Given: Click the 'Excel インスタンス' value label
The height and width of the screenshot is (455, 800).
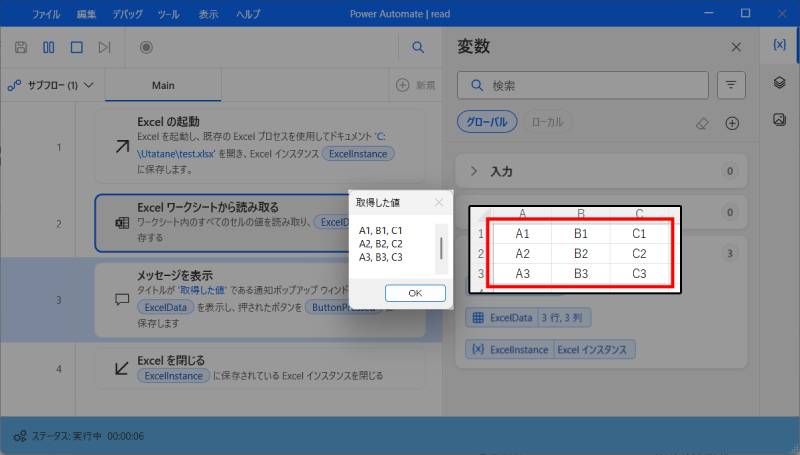Looking at the screenshot, I should [x=592, y=349].
